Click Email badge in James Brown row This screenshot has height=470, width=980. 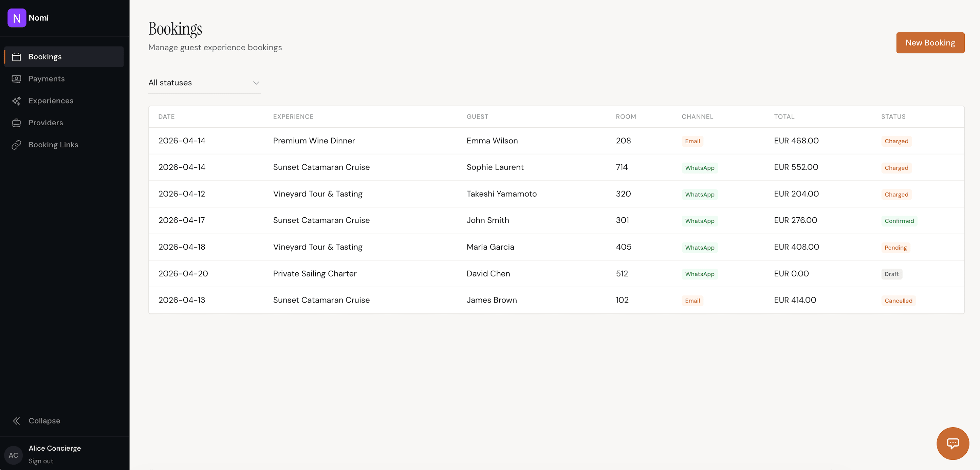click(x=692, y=301)
